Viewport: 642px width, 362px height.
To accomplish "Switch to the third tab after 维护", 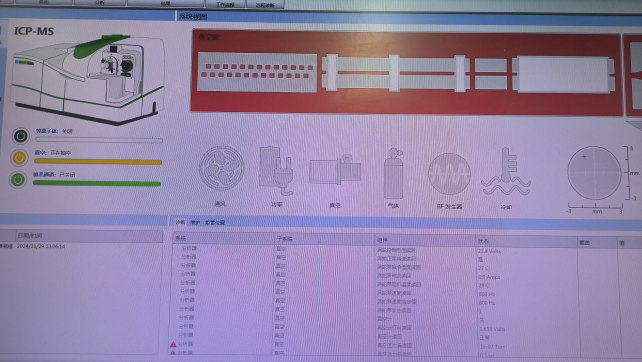I will click(x=215, y=223).
